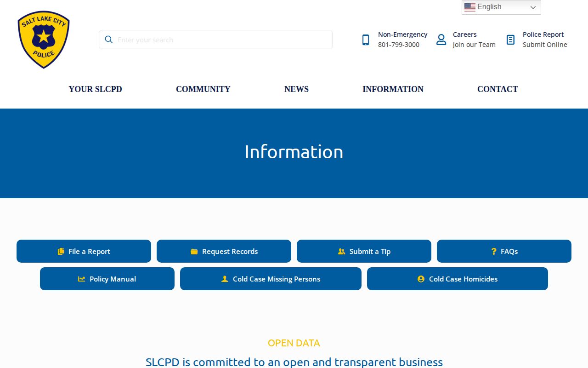
Task: Click the 'Join our Team' text
Action: (x=474, y=45)
